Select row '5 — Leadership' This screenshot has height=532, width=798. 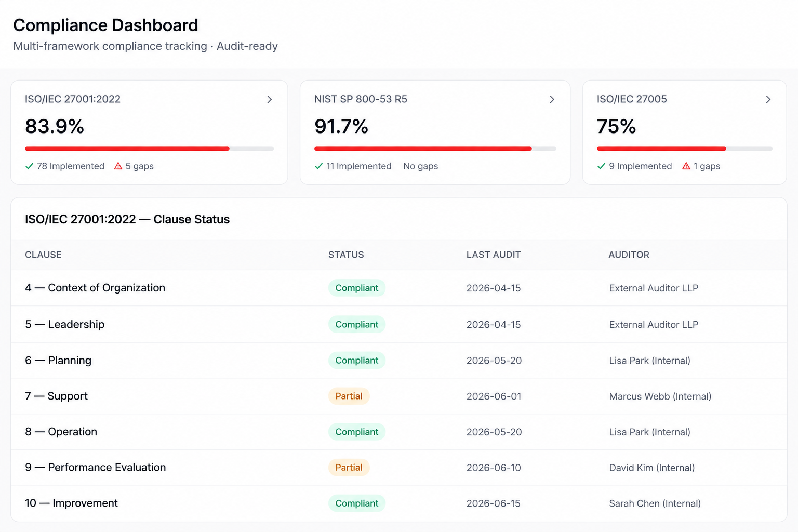pyautogui.click(x=399, y=324)
